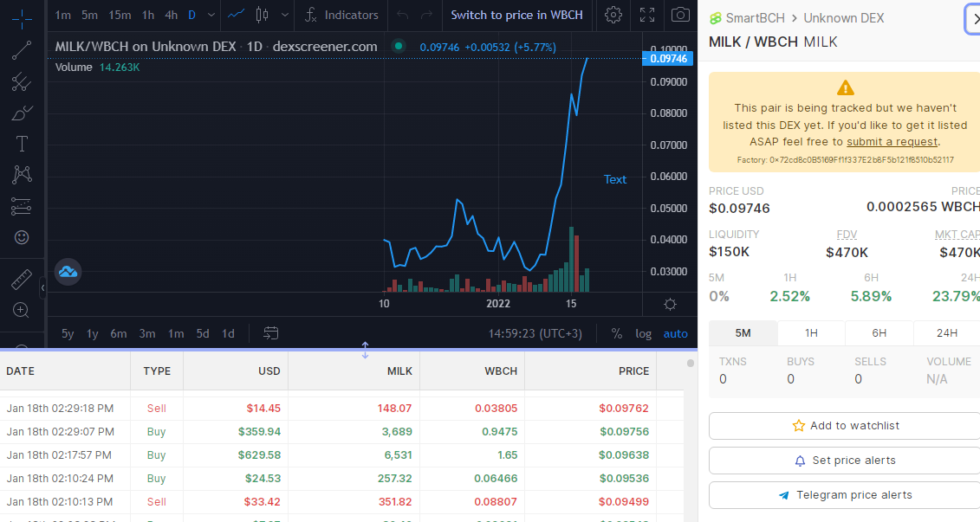Collapse the left drawing toolbar
This screenshot has height=522, width=980.
click(x=42, y=288)
